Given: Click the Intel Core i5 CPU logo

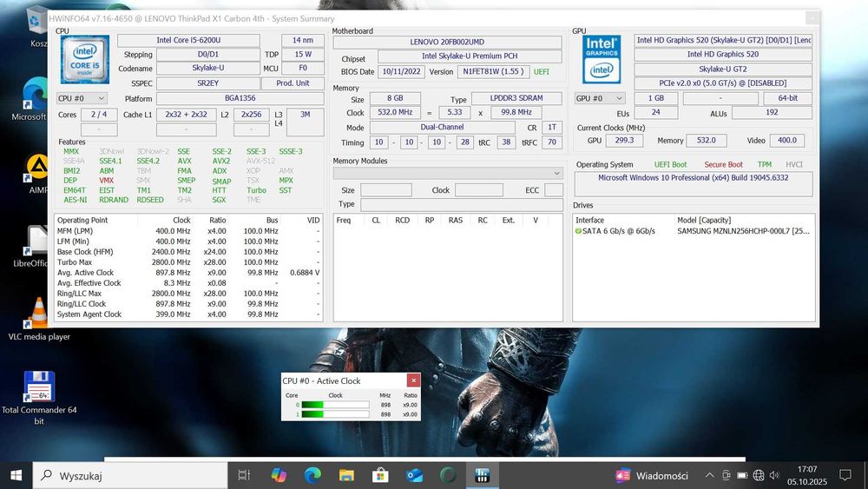Looking at the screenshot, I should 84,59.
